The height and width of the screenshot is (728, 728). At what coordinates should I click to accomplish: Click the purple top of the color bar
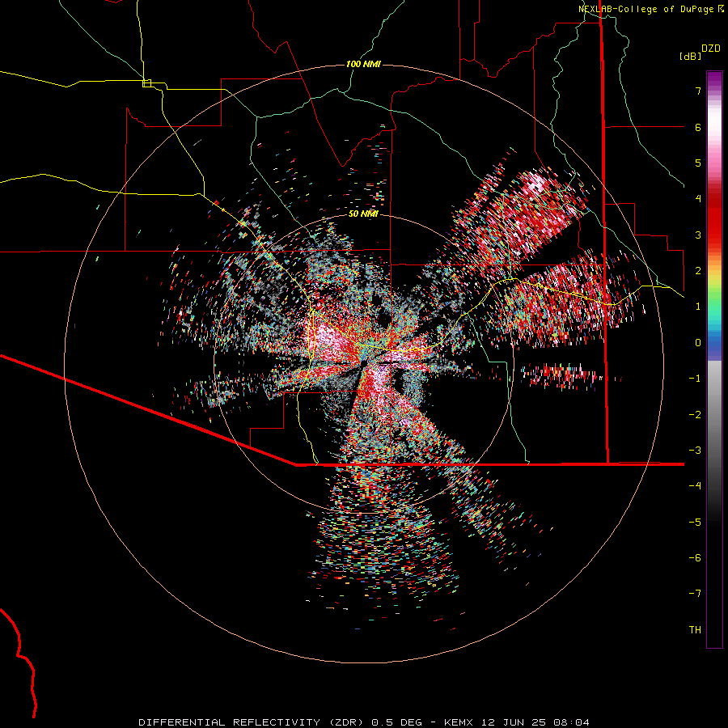point(714,78)
